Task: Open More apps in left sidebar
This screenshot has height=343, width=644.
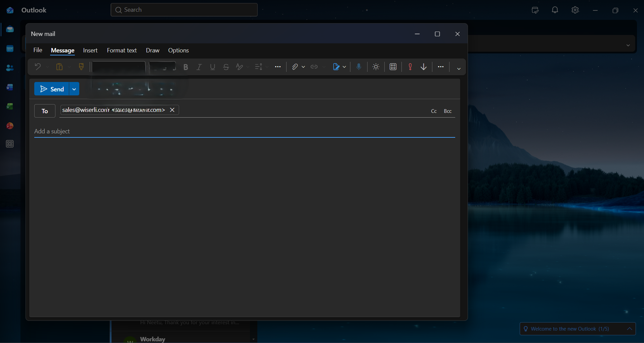Action: [x=10, y=144]
